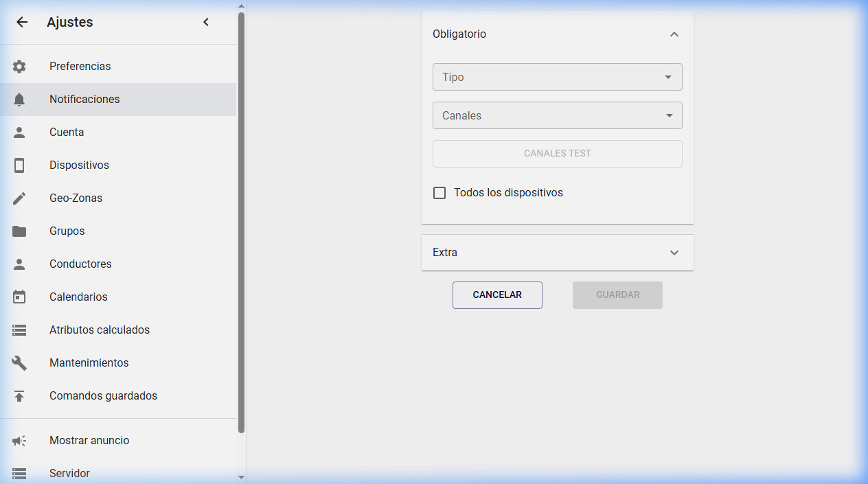Open the Geo-Zonas menu entry
The image size is (868, 484).
click(118, 198)
